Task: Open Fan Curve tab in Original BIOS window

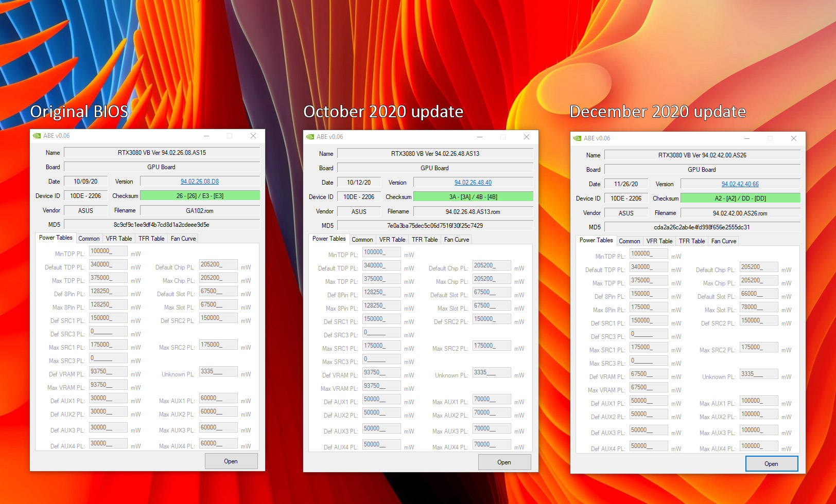Action: pyautogui.click(x=183, y=239)
